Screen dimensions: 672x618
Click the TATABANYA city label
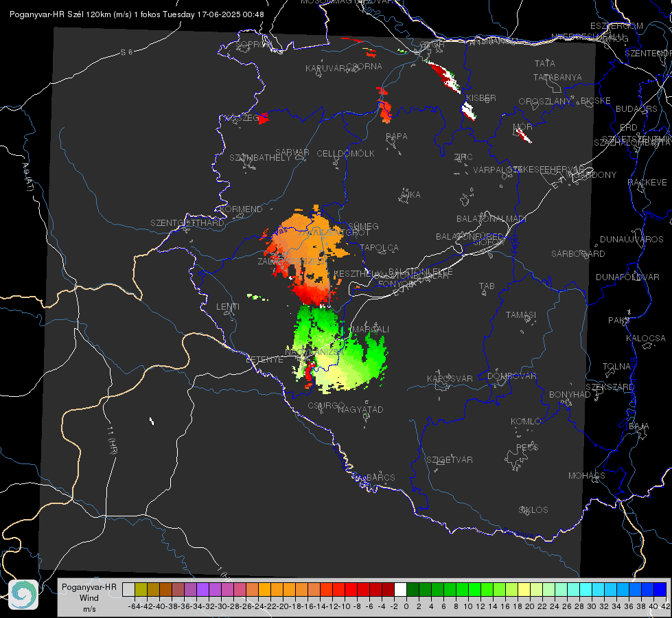tap(557, 77)
